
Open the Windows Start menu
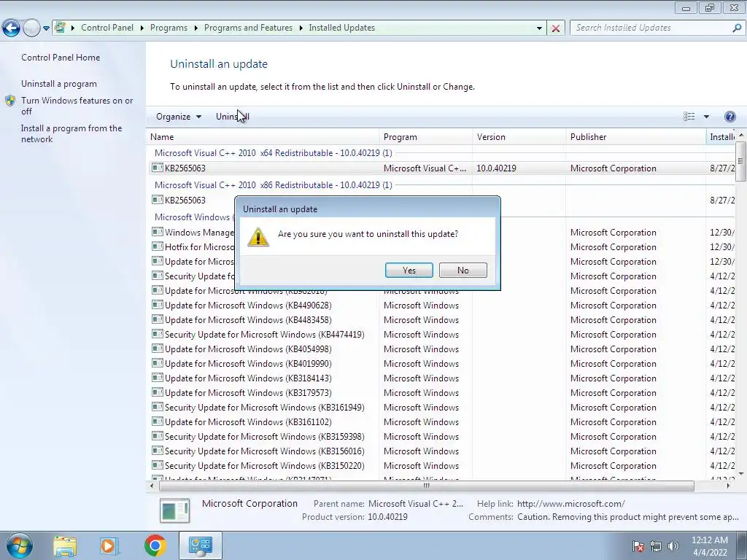click(19, 545)
